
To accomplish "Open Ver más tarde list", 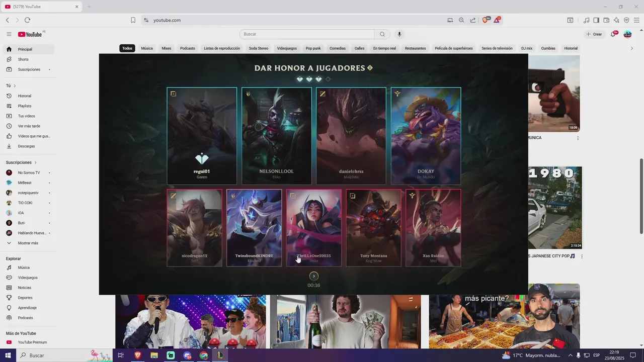I will click(28, 126).
